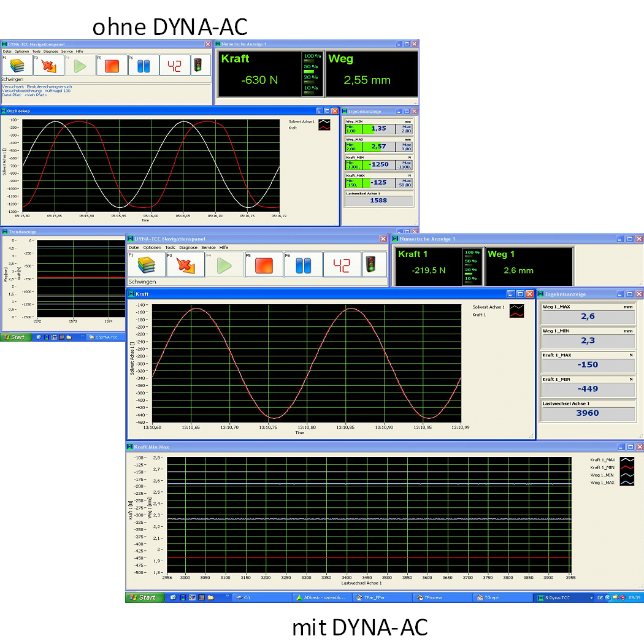Click blue pause button F6 above Oszilloskop window
644x644 pixels.
144,66
